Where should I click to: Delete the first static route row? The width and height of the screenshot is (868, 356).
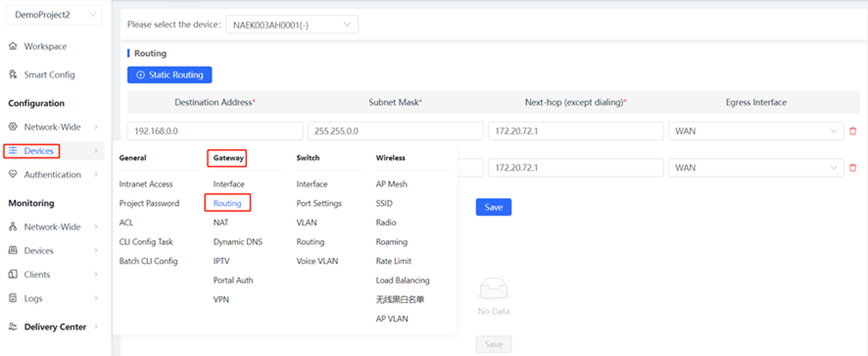click(x=852, y=131)
